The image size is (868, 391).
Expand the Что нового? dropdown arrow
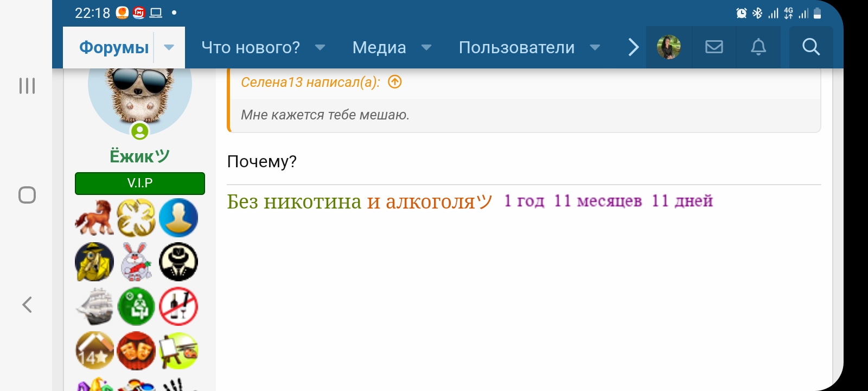[x=320, y=47]
